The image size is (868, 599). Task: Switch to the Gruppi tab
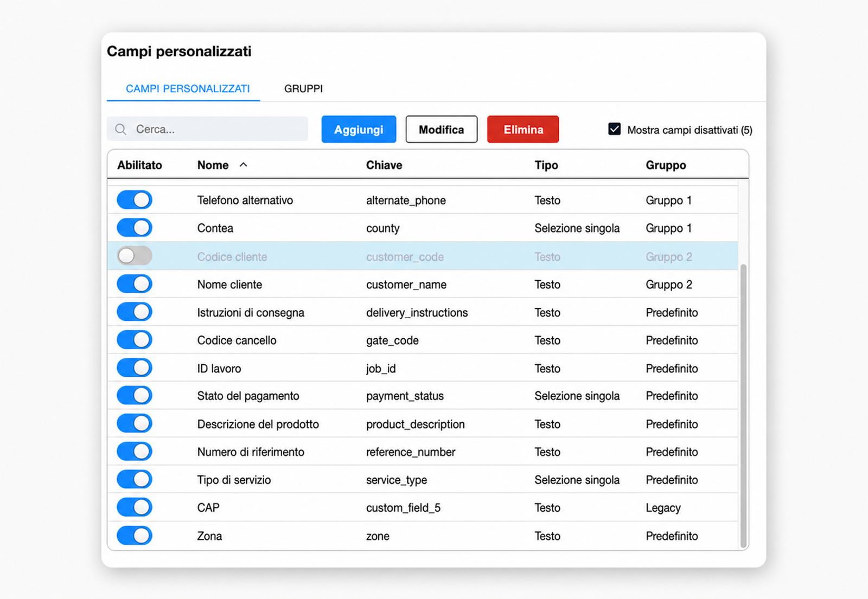(x=303, y=88)
